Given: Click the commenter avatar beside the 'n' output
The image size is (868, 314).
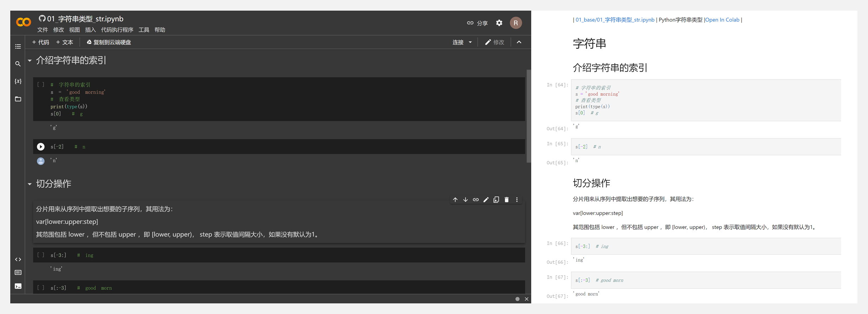Looking at the screenshot, I should pos(41,161).
